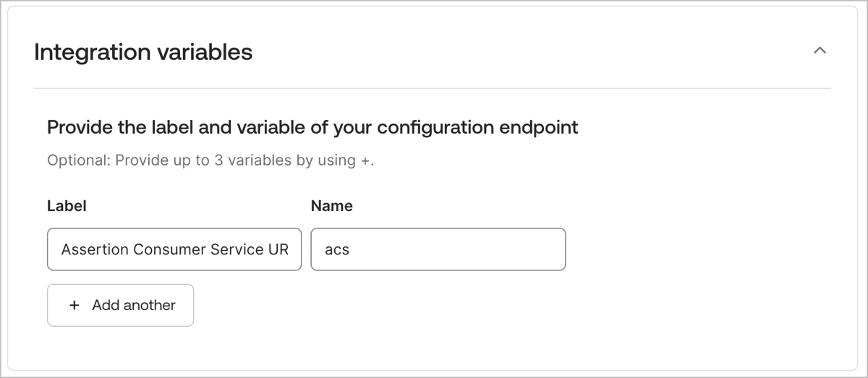Click the 'acs' variable name text
Image resolution: width=868 pixels, height=378 pixels.
click(337, 250)
